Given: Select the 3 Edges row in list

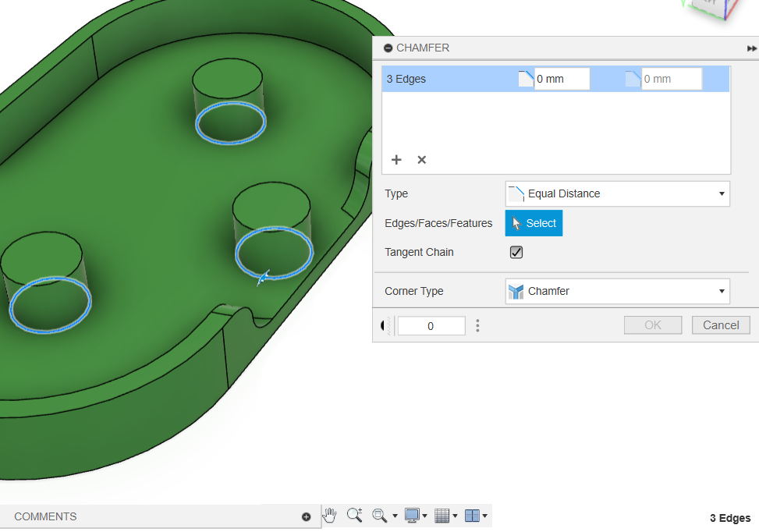Looking at the screenshot, I should (x=437, y=79).
